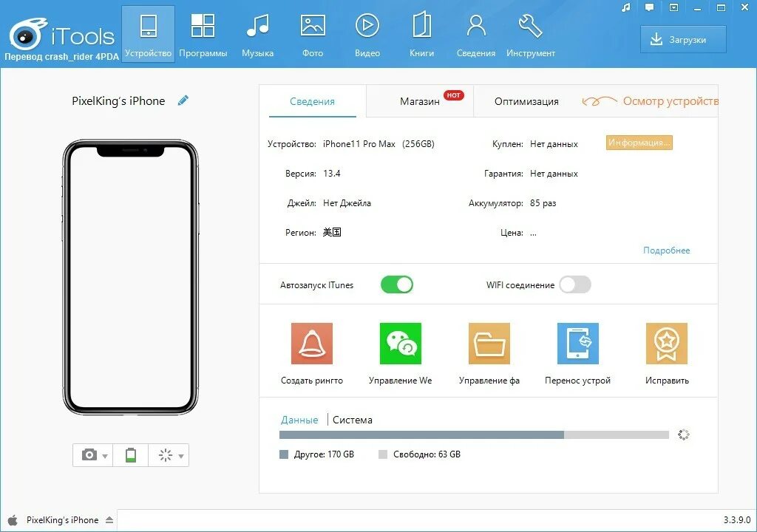Click the music note icon in title bar

coord(625,7)
